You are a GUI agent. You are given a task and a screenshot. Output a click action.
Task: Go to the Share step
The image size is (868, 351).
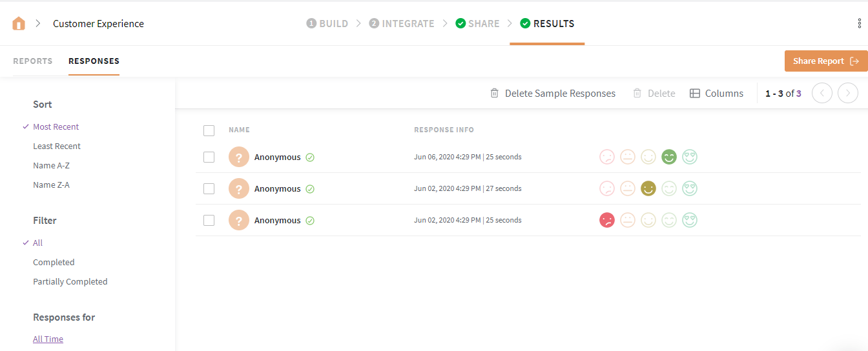[x=477, y=24]
